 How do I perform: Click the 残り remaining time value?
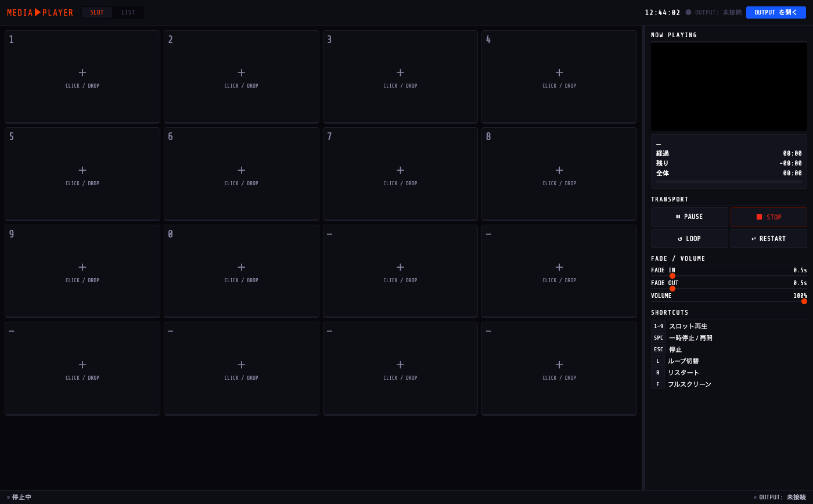tap(790, 164)
